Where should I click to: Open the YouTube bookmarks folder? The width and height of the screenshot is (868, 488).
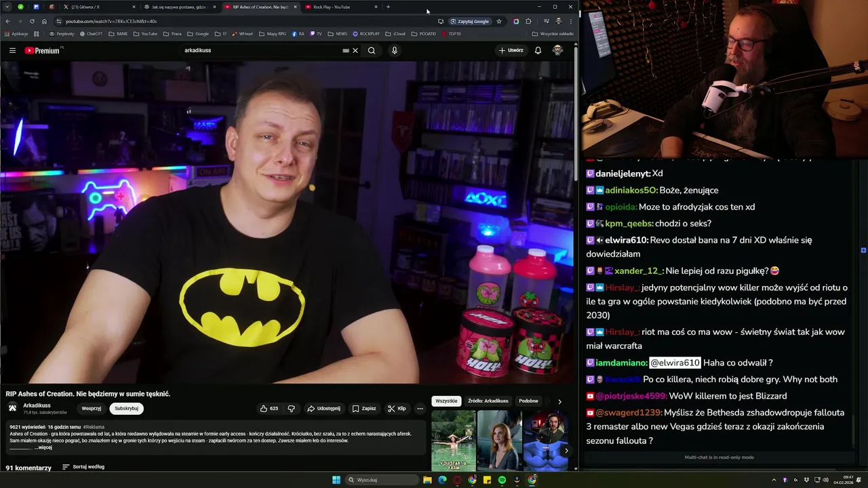(x=146, y=33)
